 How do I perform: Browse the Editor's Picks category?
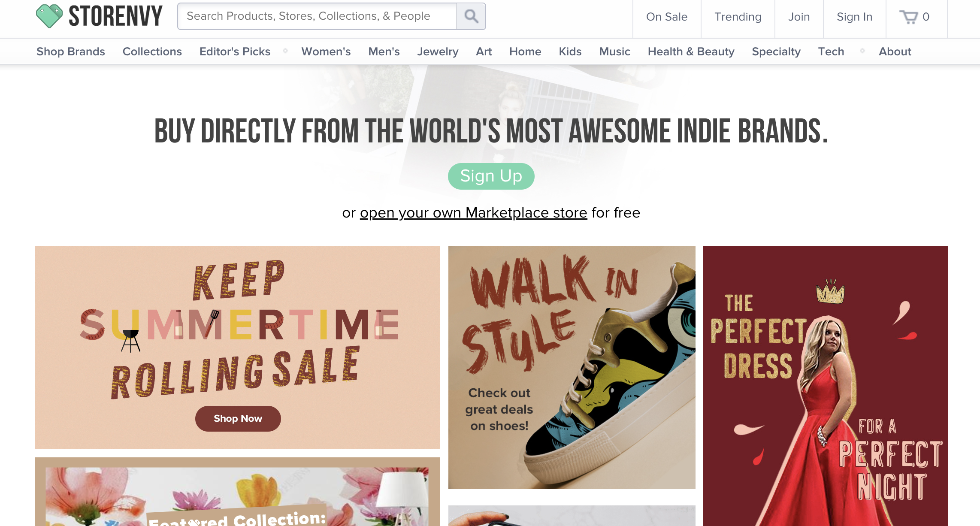pos(235,51)
